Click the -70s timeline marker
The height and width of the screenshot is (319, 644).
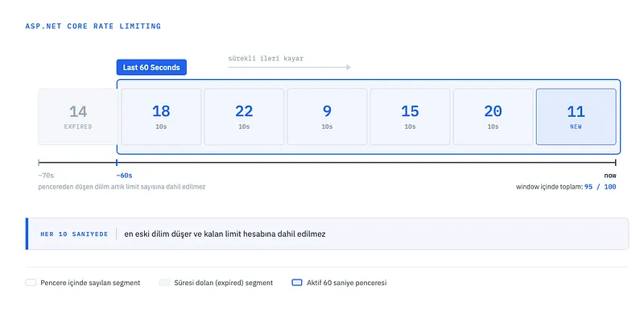tap(46, 176)
